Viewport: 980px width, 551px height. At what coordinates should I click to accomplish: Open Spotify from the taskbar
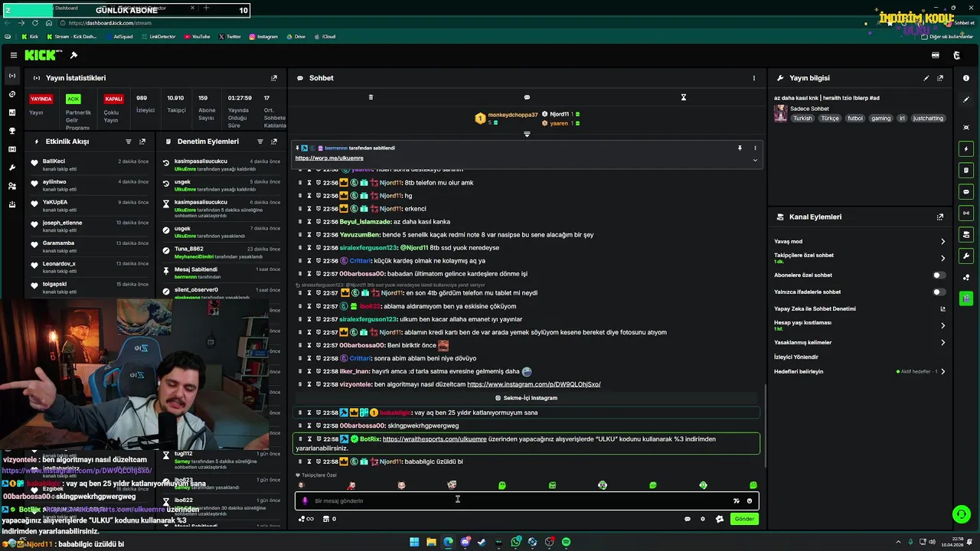566,542
